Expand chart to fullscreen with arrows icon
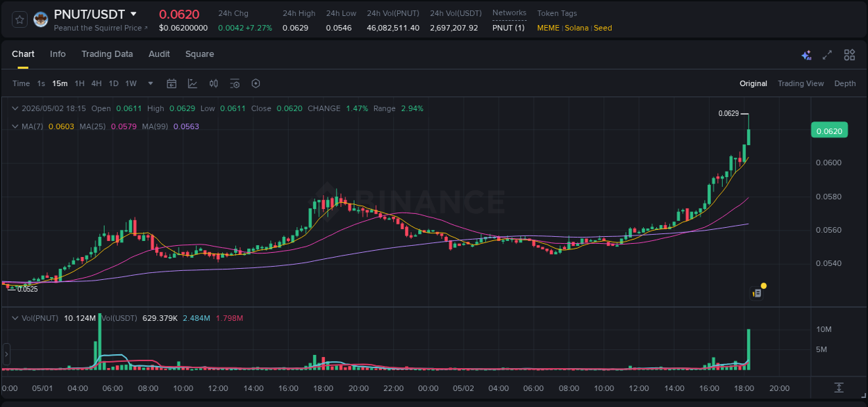This screenshot has width=868, height=407. [x=827, y=55]
